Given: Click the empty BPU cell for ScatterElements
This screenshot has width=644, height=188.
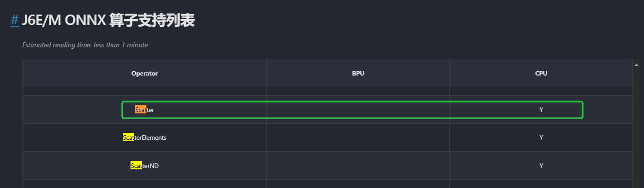Looking at the screenshot, I should [358, 137].
